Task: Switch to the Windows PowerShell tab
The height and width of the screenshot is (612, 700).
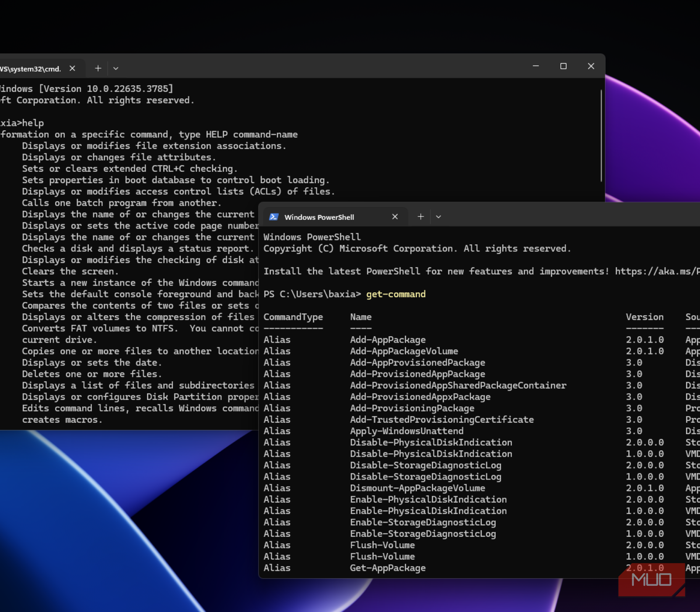Action: (x=319, y=217)
